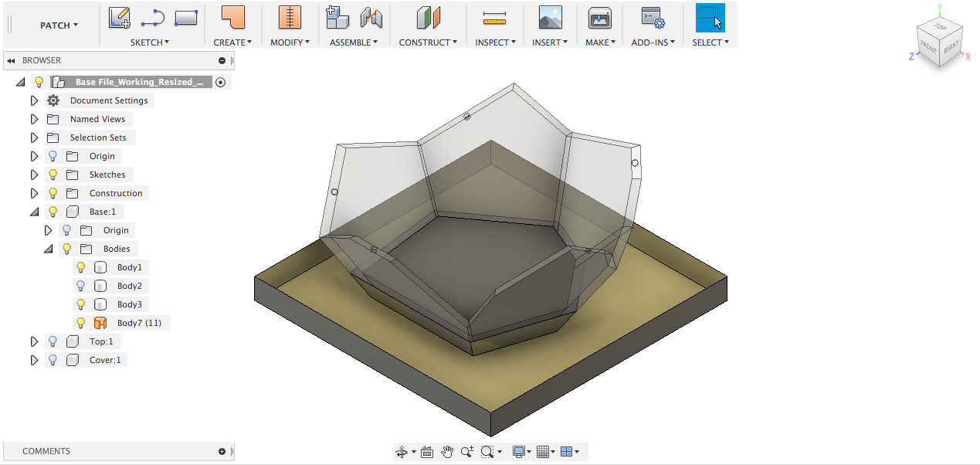This screenshot has height=465, width=980.
Task: Activate root component radio button
Action: pos(221,82)
